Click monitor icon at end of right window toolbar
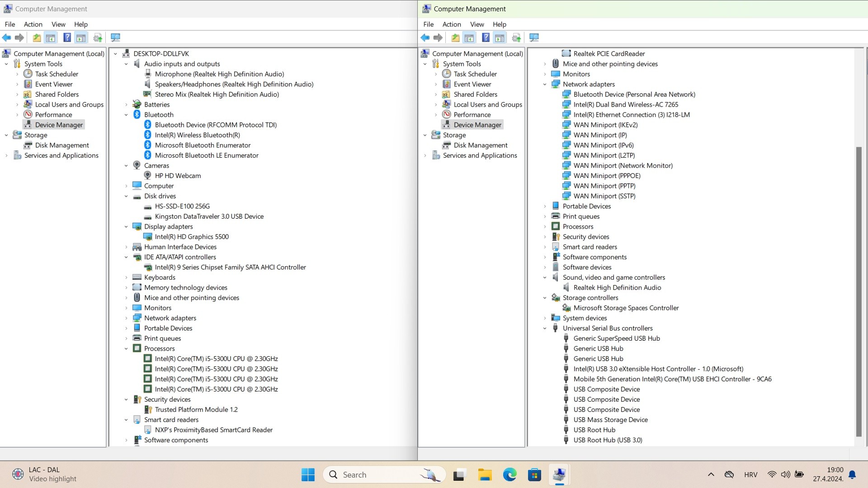 coord(534,38)
